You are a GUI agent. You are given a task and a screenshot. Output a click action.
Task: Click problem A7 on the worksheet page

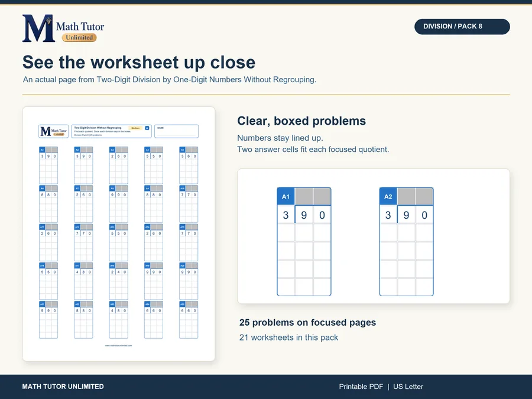pyautogui.click(x=83, y=204)
